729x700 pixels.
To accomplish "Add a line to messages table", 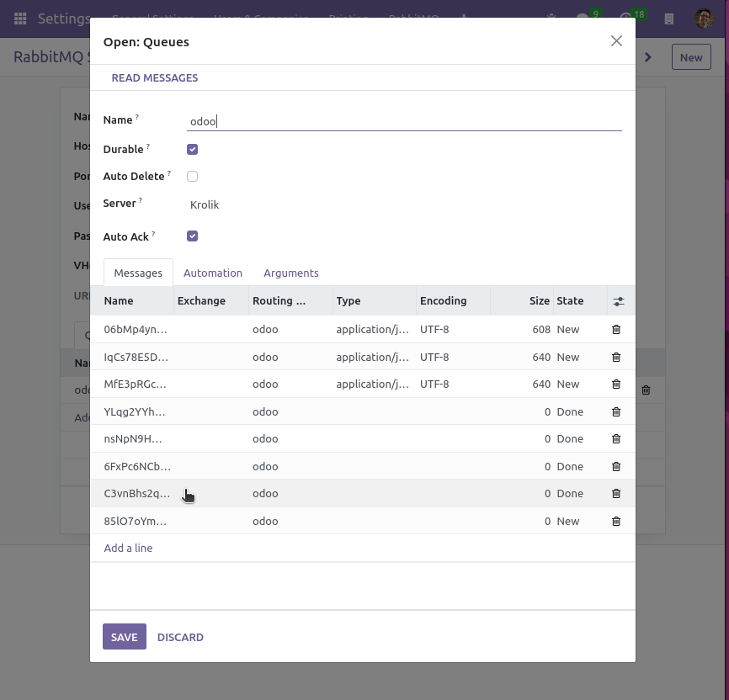I will pos(128,548).
